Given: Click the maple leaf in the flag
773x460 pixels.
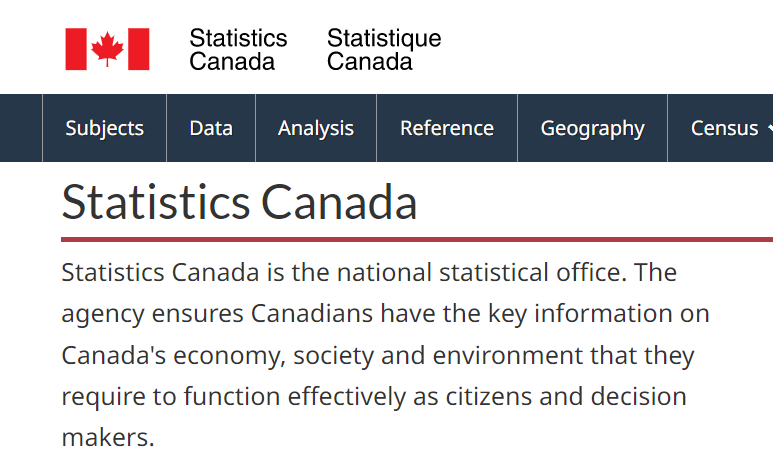Looking at the screenshot, I should pos(107,49).
